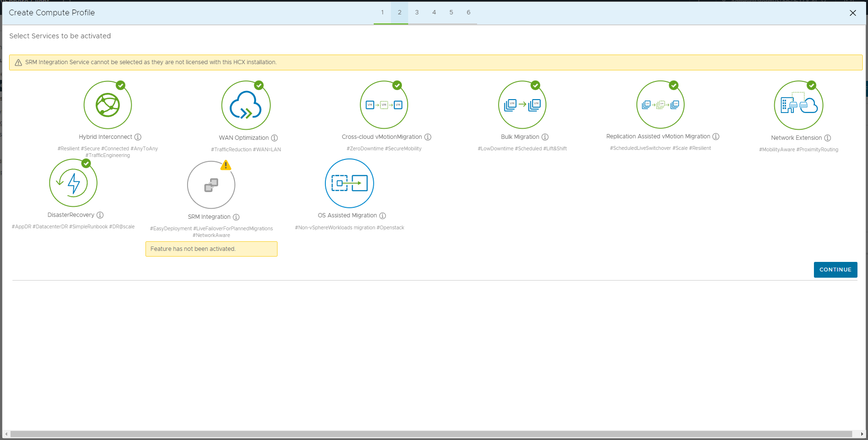
Task: View info for Network Extension
Action: click(x=827, y=138)
